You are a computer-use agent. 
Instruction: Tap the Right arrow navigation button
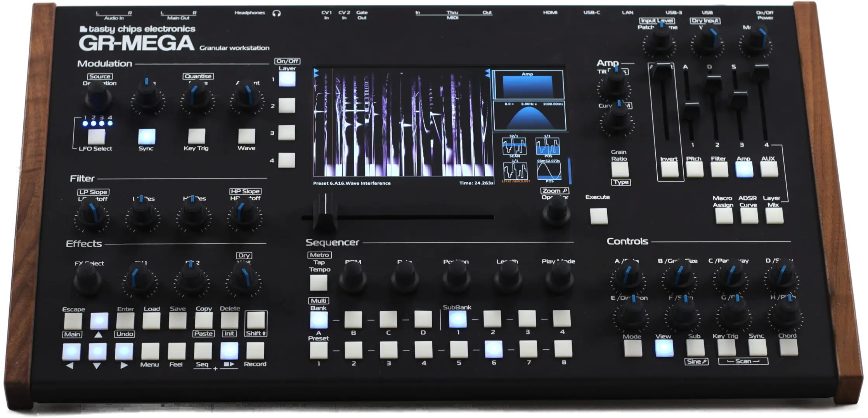click(124, 352)
